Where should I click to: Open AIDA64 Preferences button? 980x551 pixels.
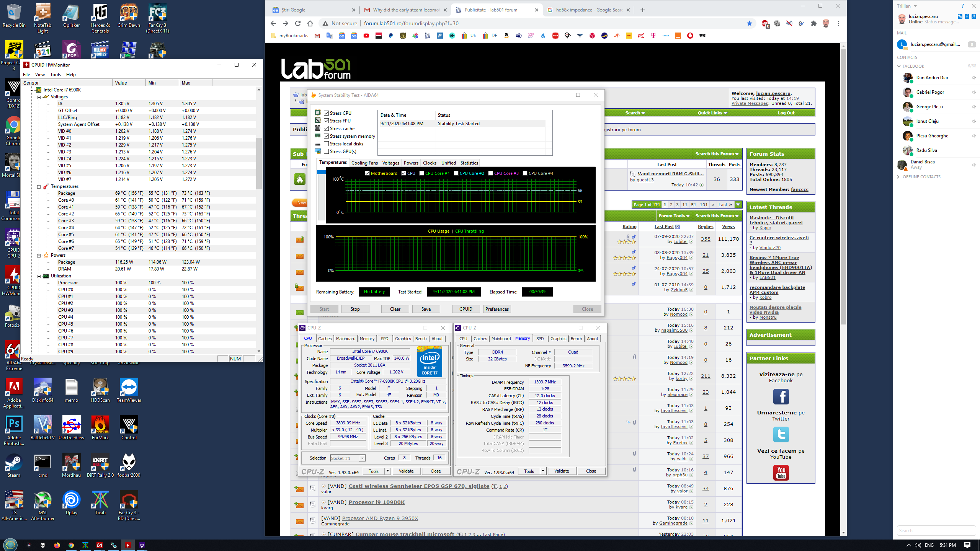coord(497,309)
